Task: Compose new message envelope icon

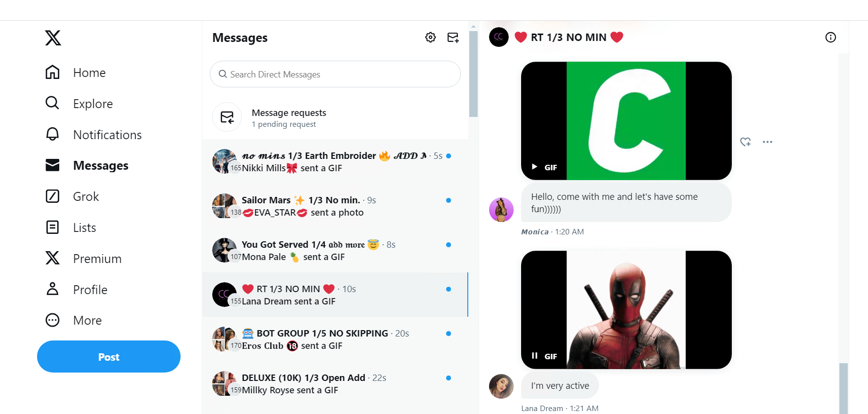Action: (x=453, y=38)
